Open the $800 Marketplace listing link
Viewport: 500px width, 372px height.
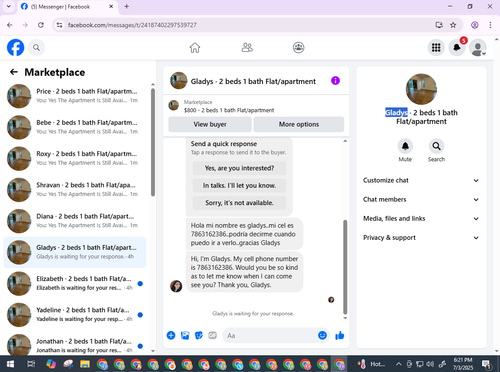[229, 110]
